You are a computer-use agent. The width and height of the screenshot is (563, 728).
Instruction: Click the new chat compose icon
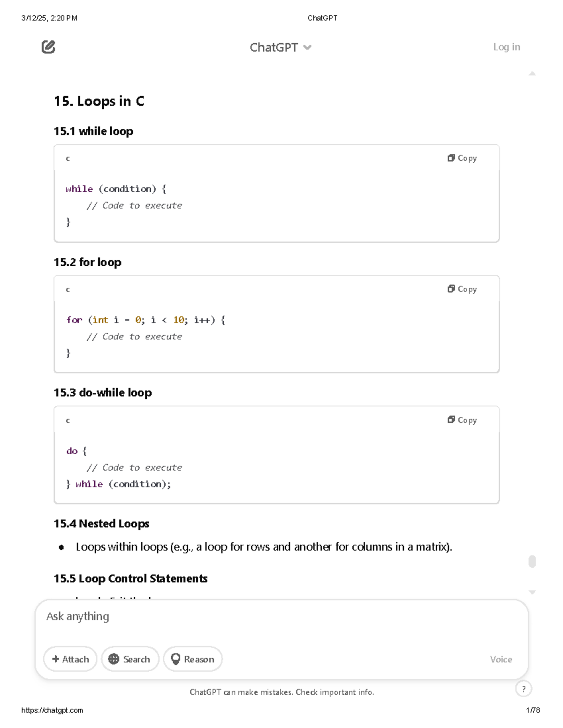point(48,47)
